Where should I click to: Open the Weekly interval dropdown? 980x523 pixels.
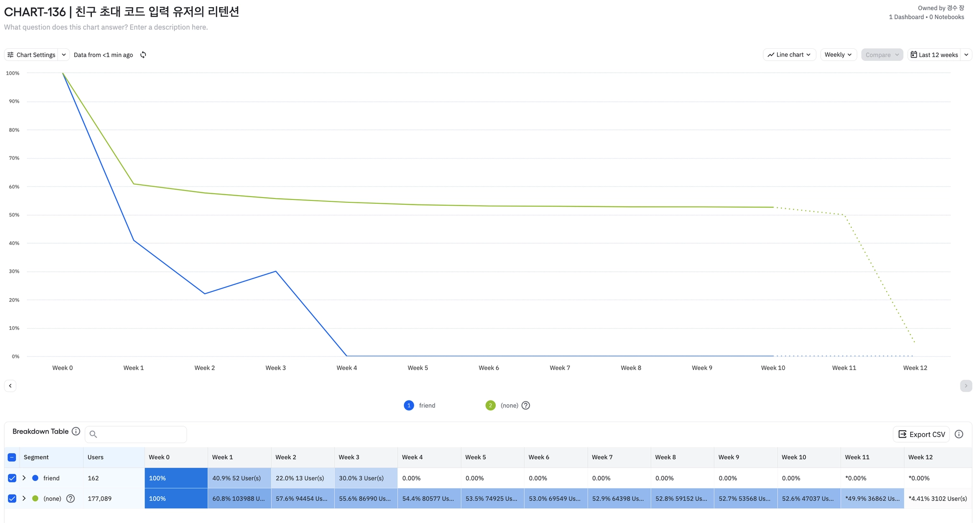click(x=838, y=55)
